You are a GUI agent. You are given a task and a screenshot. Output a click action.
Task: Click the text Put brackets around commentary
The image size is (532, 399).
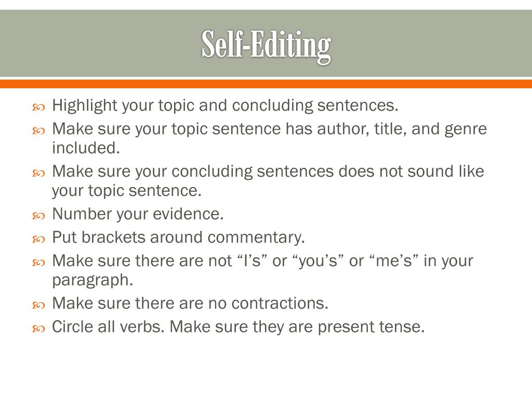point(179,237)
